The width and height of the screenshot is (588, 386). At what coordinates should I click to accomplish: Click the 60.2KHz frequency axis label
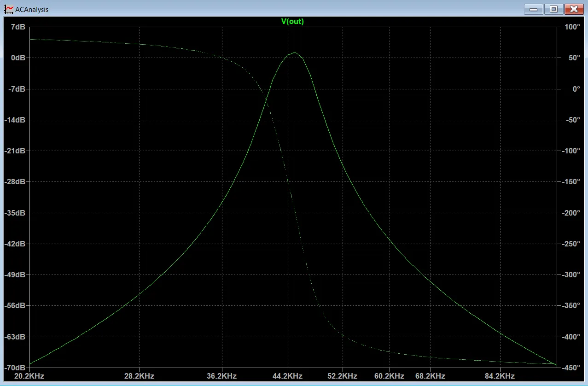[389, 376]
